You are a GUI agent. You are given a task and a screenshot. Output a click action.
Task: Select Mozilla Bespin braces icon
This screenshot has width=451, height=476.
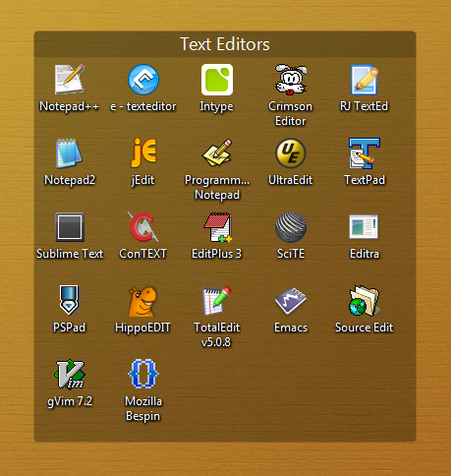[143, 374]
